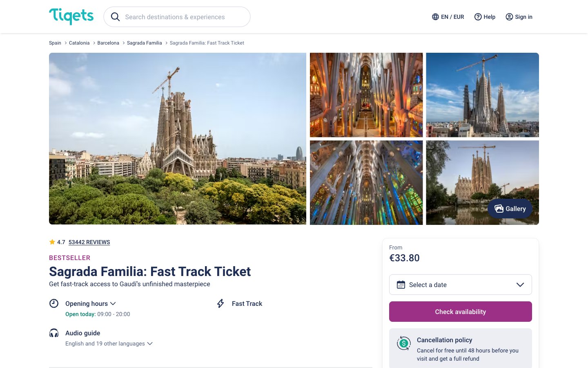Screen dimensions: 588x368
Task: Go to Barcelona breadcrumb
Action: (108, 43)
